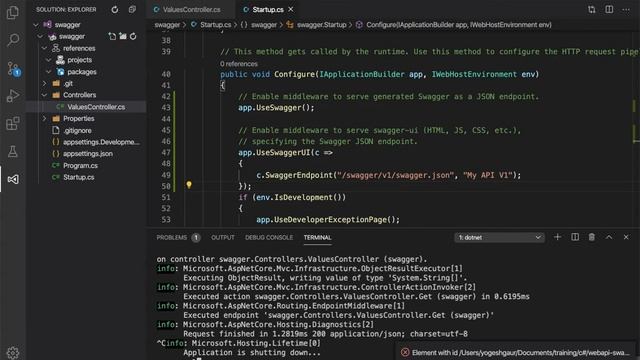
Task: Collapse the packages node under references
Action: pyautogui.click(x=48, y=72)
